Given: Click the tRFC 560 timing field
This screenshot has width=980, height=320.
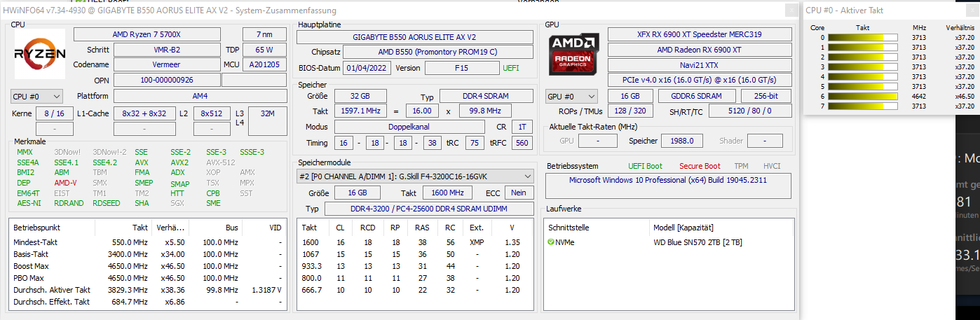Looking at the screenshot, I should (x=522, y=142).
